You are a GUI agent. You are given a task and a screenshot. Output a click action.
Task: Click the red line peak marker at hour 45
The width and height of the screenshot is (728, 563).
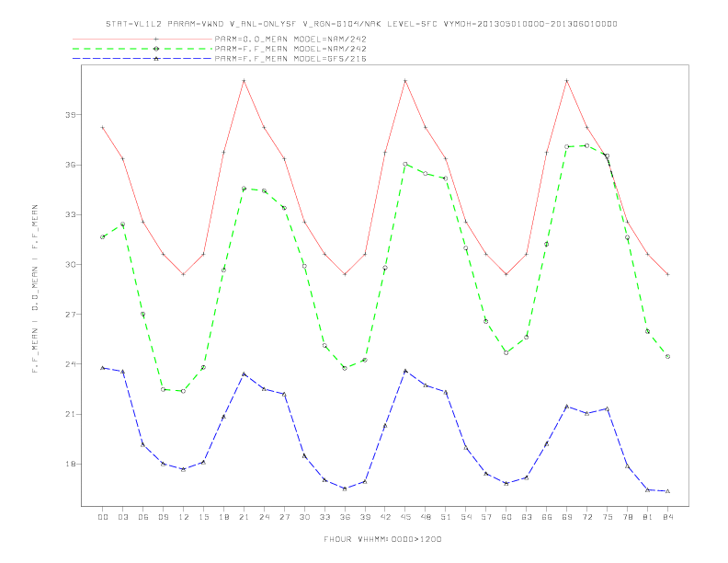click(405, 81)
